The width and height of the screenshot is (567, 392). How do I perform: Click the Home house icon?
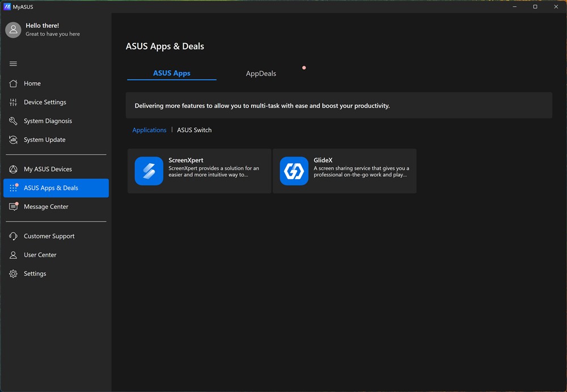[x=13, y=83]
